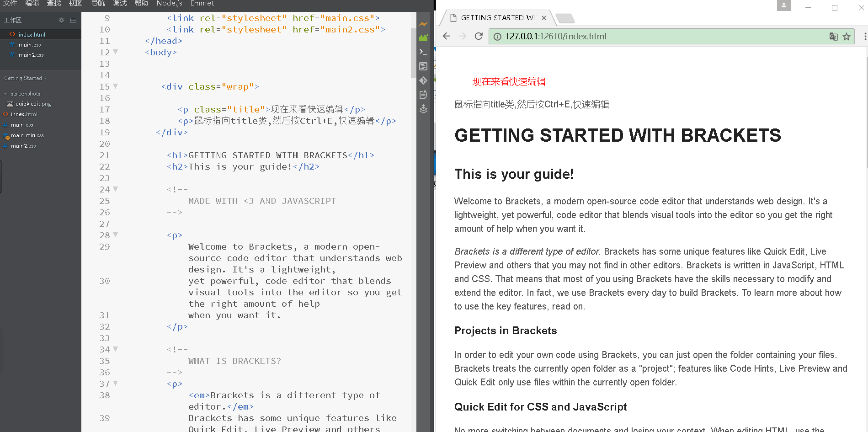Open the 查找 menu
Screen dimensions: 868x432
pos(54,3)
